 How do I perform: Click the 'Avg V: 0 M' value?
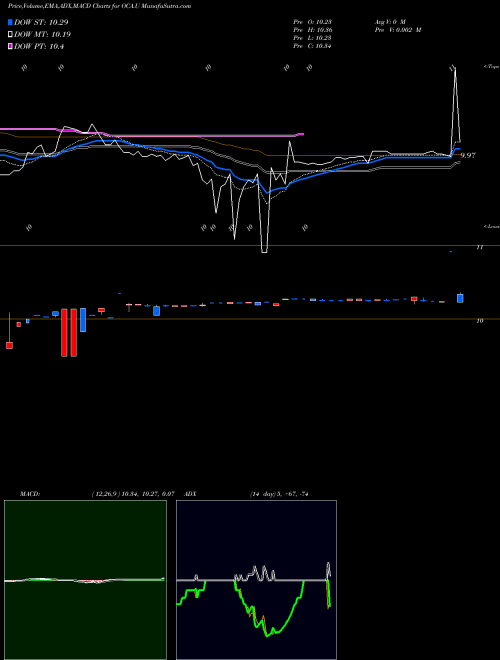pos(390,21)
